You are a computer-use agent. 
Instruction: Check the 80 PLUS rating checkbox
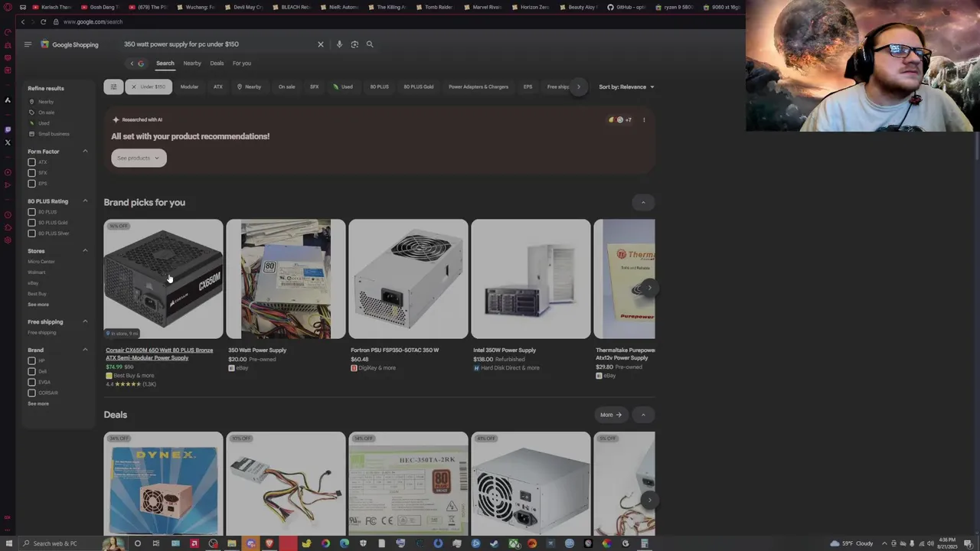pos(31,212)
